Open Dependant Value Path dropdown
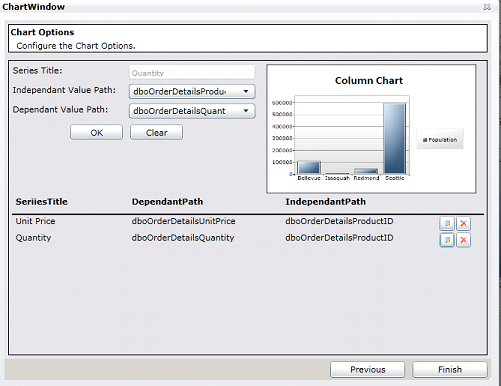The height and width of the screenshot is (386, 501). tap(192, 111)
